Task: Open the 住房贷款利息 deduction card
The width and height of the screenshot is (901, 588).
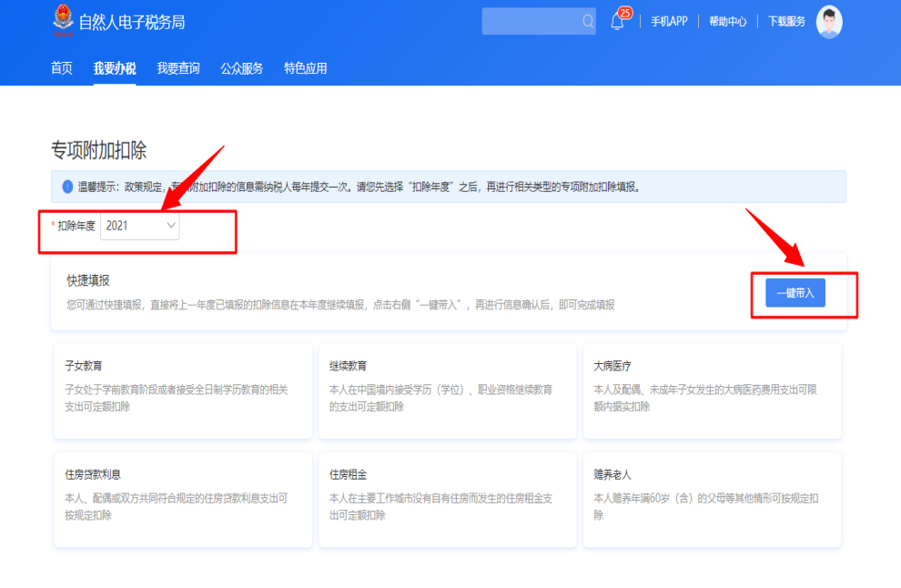Action: [183, 500]
